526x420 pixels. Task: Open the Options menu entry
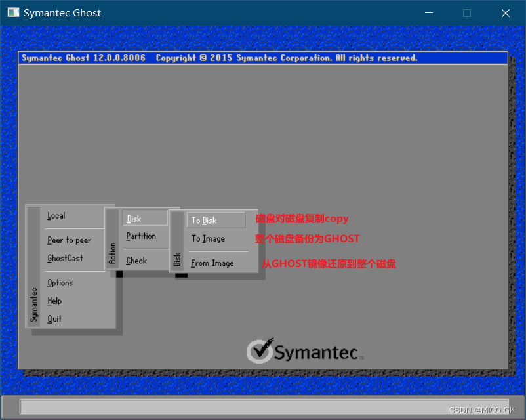click(60, 283)
